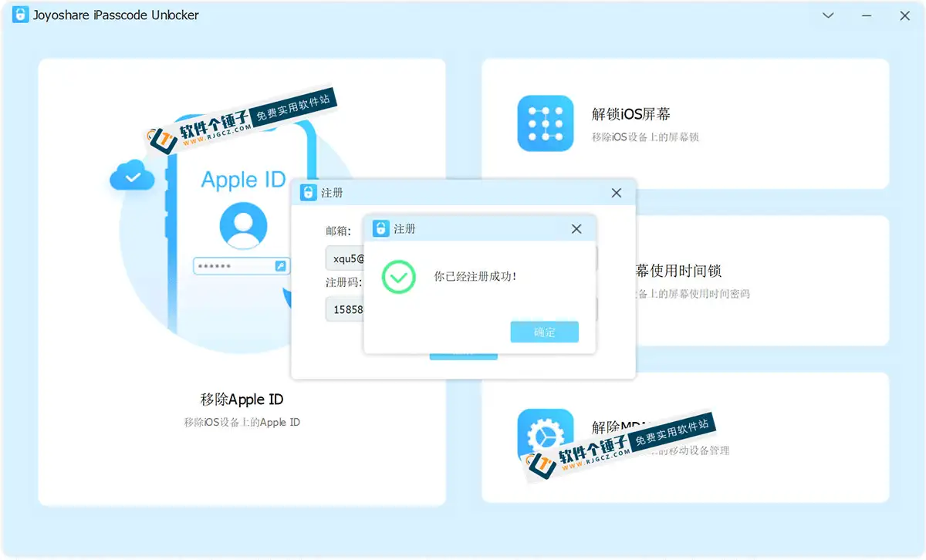Confirm registration success with the 确定 button
926x560 pixels.
pyautogui.click(x=544, y=332)
